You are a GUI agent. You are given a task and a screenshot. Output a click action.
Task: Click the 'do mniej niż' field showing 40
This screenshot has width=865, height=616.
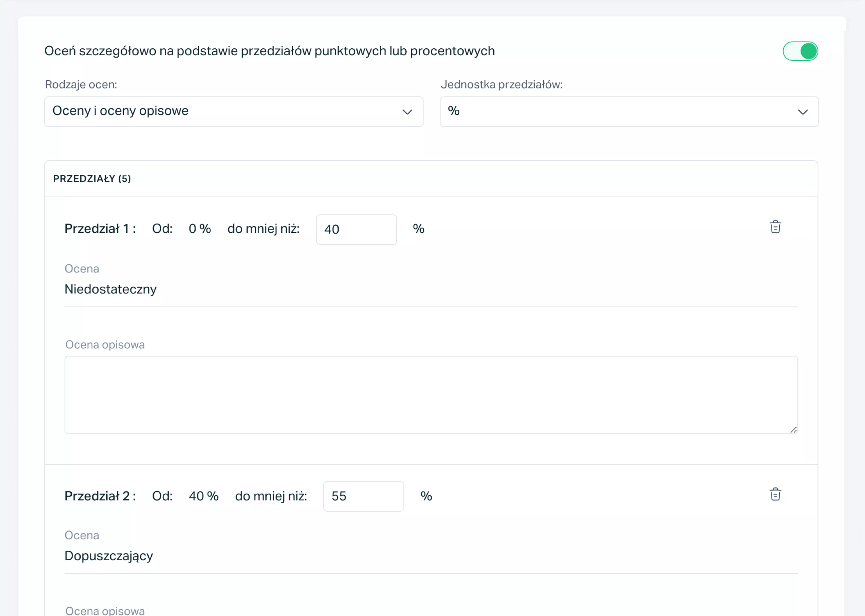[x=356, y=230]
